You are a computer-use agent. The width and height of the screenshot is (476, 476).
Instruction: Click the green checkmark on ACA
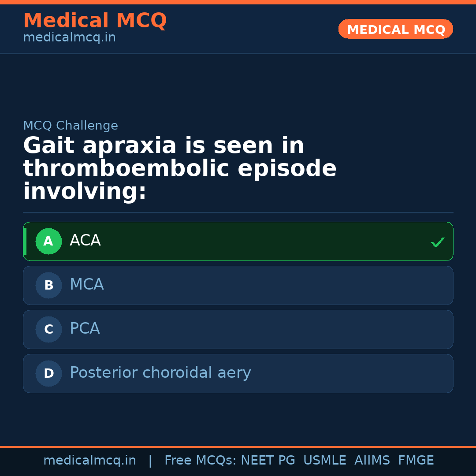437,242
